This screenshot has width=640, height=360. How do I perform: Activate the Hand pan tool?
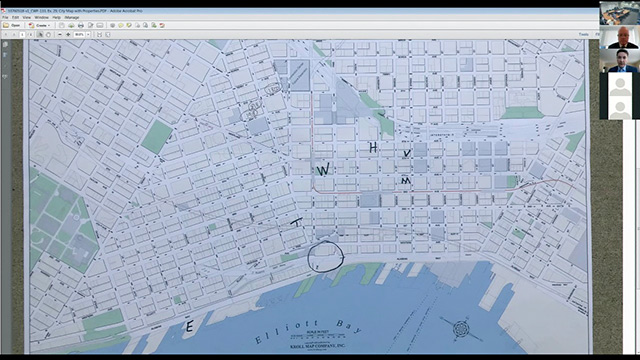[48, 35]
